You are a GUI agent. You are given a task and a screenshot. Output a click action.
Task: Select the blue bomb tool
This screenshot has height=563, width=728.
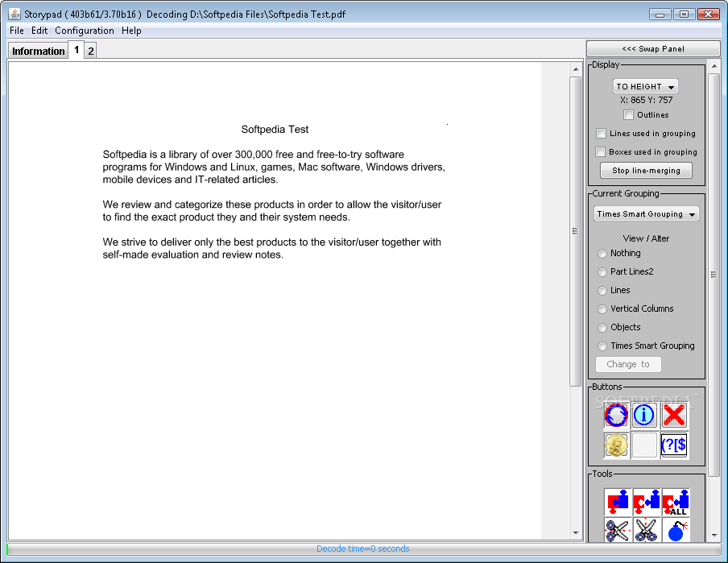pos(676,530)
